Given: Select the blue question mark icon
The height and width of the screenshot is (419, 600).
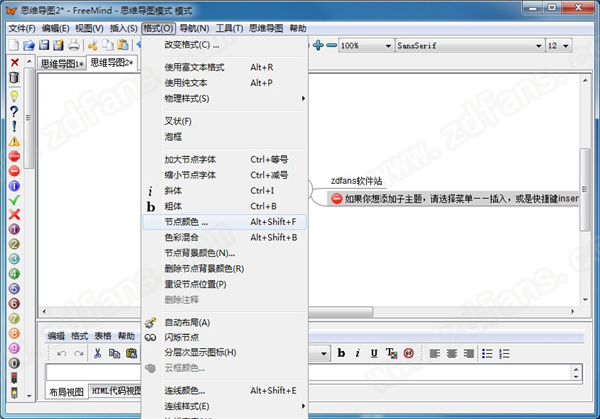Looking at the screenshot, I should [x=14, y=111].
